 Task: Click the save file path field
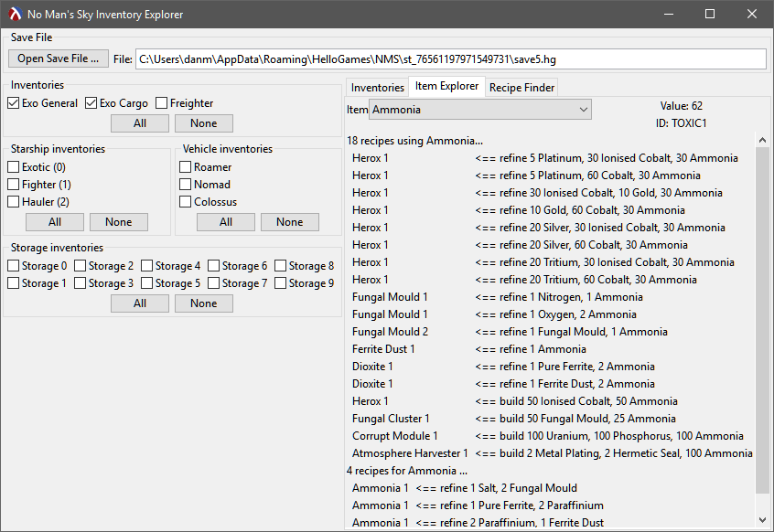pyautogui.click(x=451, y=59)
